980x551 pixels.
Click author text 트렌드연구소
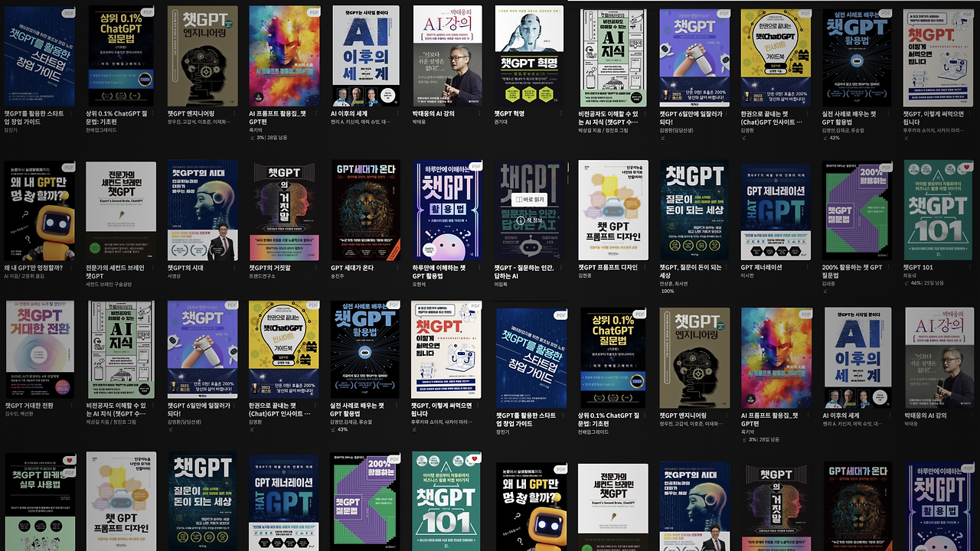click(x=261, y=276)
